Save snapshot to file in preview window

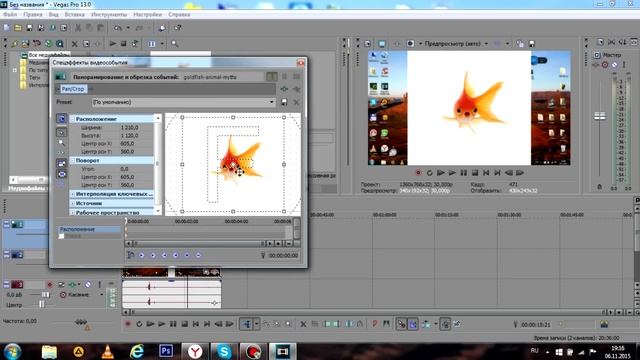532,44
